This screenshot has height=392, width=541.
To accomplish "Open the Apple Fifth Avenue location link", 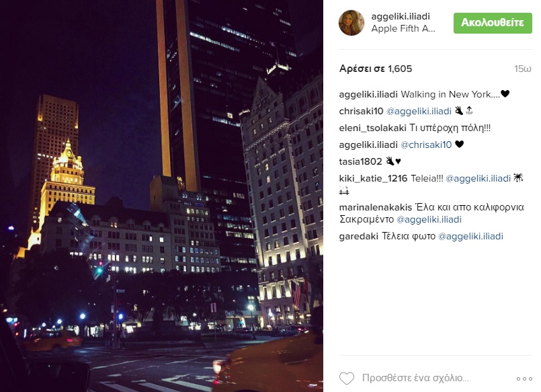I will click(x=403, y=29).
